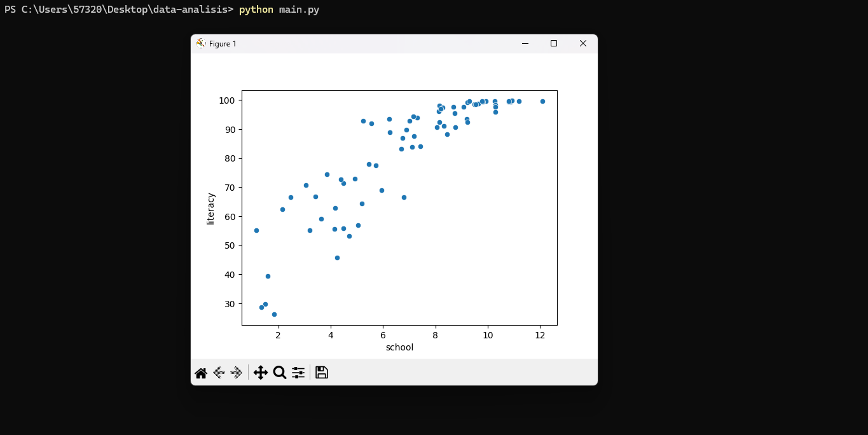Reset the plot to original view (Home)
868x435 pixels.
pos(201,373)
